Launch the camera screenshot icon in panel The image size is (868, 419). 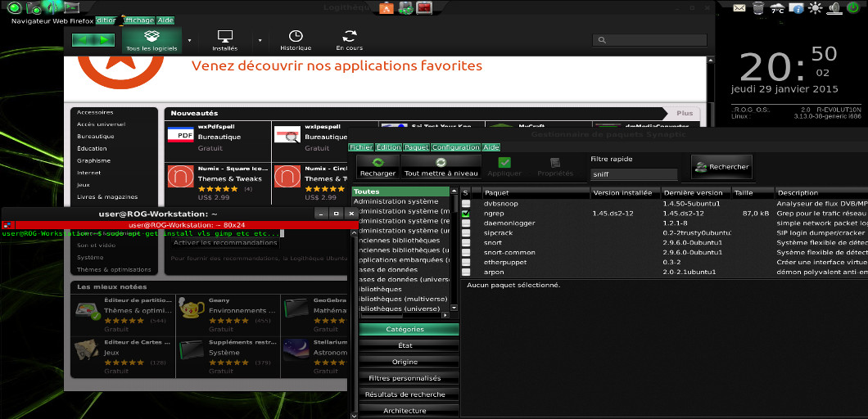pos(34,7)
